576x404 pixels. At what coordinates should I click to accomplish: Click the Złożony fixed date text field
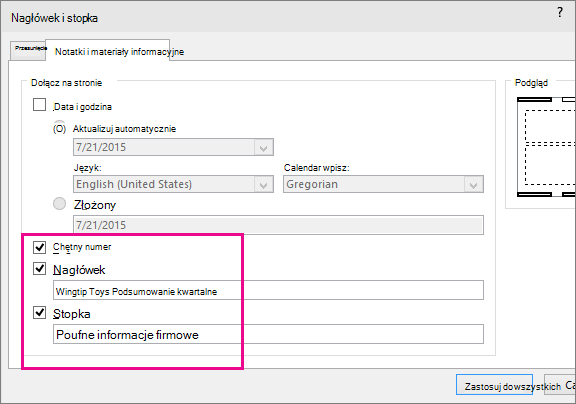pyautogui.click(x=278, y=225)
